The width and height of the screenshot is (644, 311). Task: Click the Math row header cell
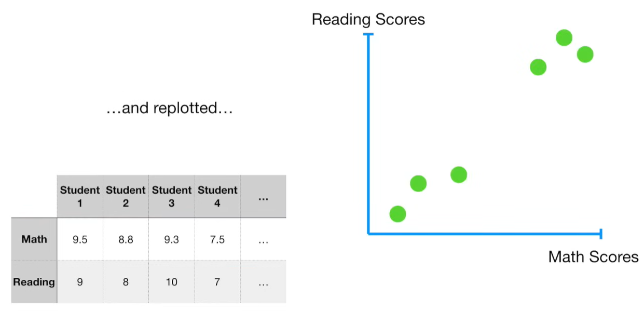pos(34,239)
